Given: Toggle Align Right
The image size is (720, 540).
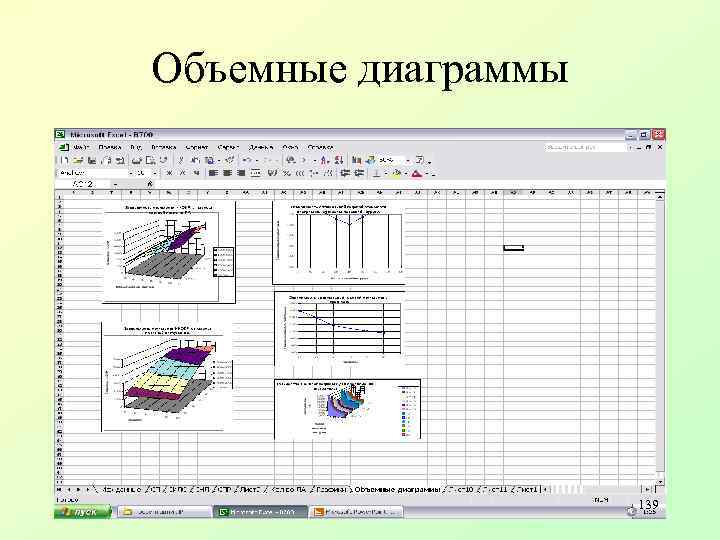Looking at the screenshot, I should [x=241, y=173].
